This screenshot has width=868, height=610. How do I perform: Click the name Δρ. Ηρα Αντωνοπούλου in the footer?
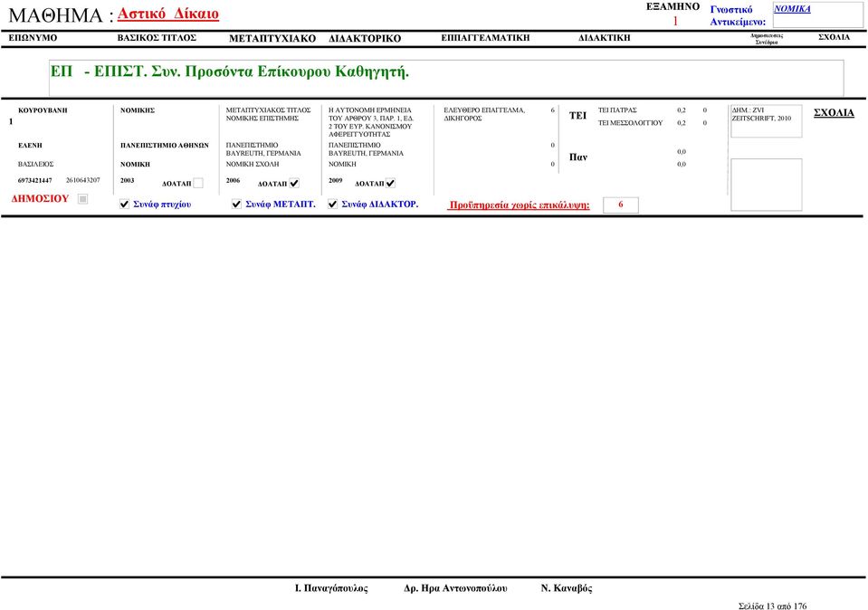tap(455, 588)
